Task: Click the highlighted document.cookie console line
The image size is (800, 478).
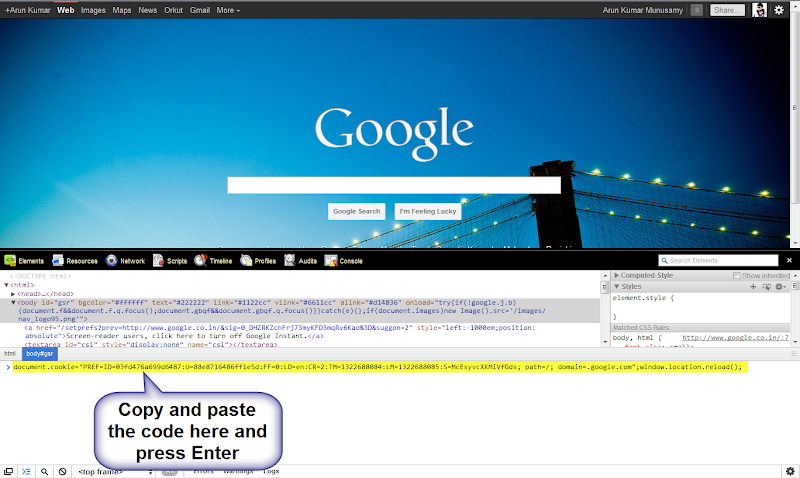Action: click(x=380, y=367)
